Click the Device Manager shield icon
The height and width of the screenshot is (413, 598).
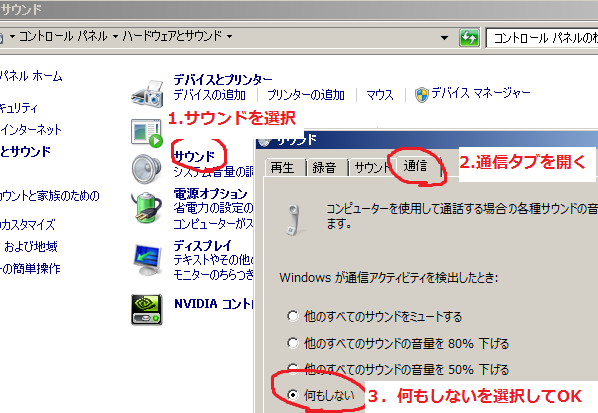pos(421,94)
